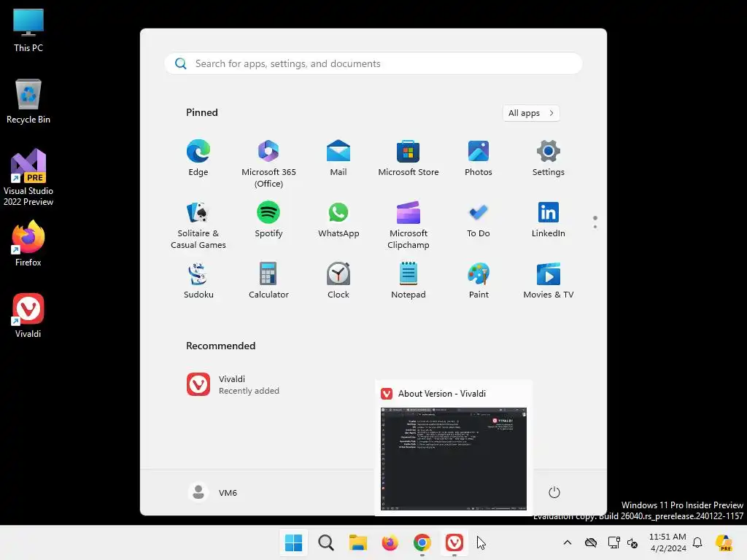The image size is (747, 560).
Task: Open the Mail app
Action: [x=338, y=158]
